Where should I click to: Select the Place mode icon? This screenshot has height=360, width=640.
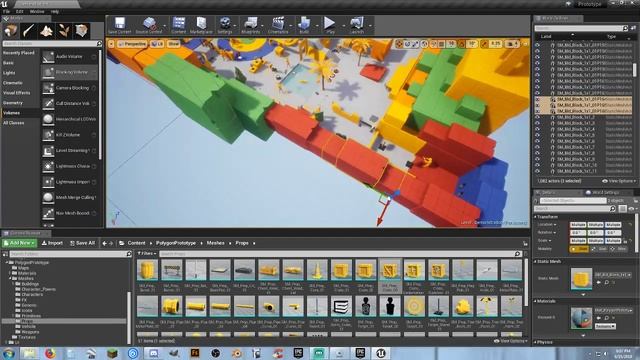pyautogui.click(x=11, y=31)
